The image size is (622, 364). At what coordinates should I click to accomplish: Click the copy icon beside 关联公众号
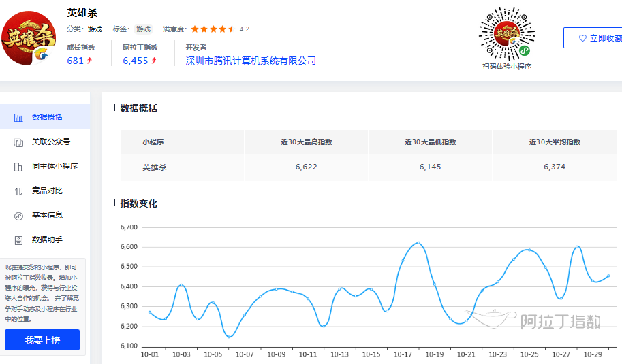(x=18, y=142)
